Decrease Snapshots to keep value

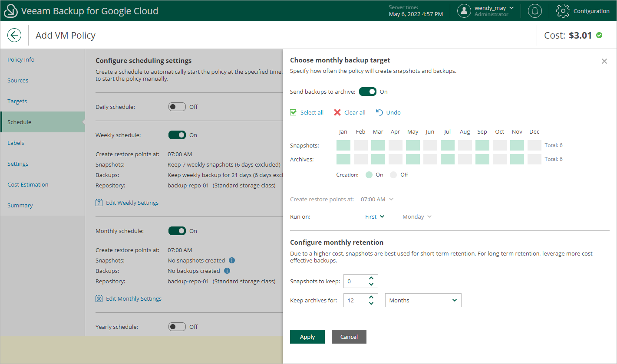pyautogui.click(x=371, y=284)
